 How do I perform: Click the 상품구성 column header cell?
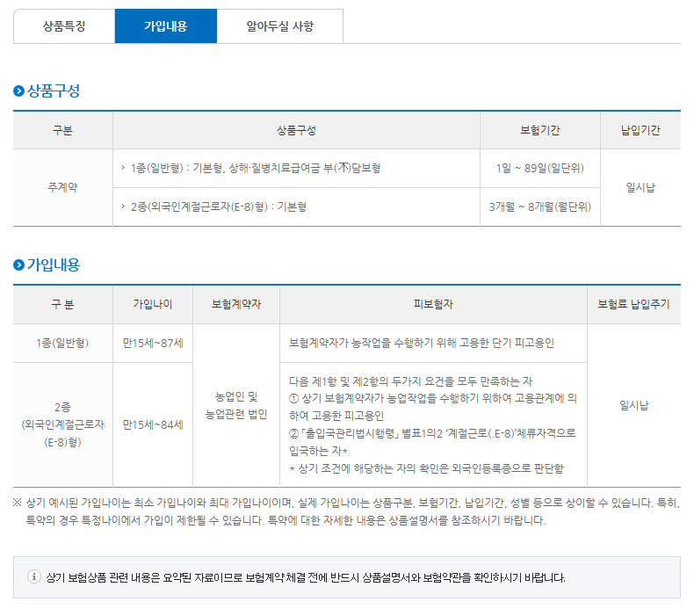click(x=297, y=130)
